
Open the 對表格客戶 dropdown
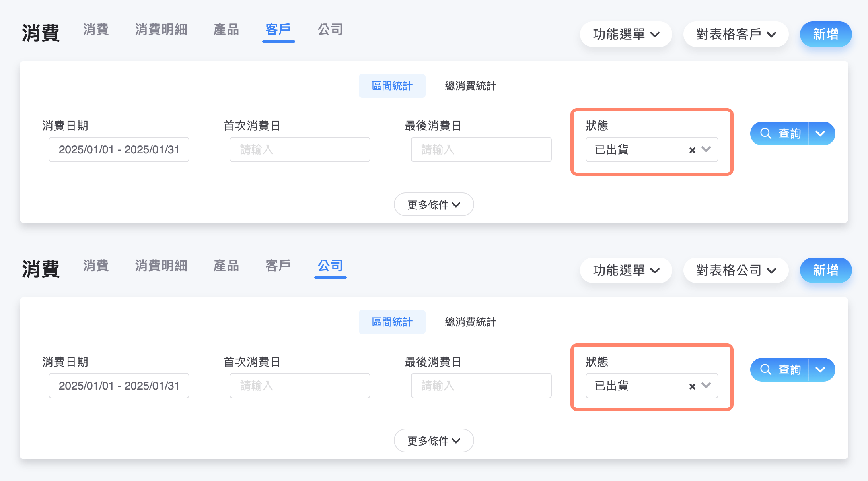(736, 34)
